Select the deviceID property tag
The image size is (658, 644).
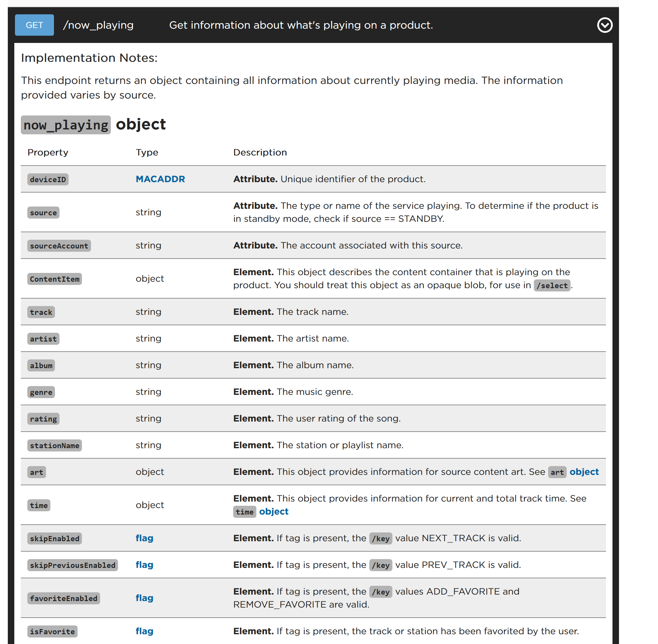point(48,179)
